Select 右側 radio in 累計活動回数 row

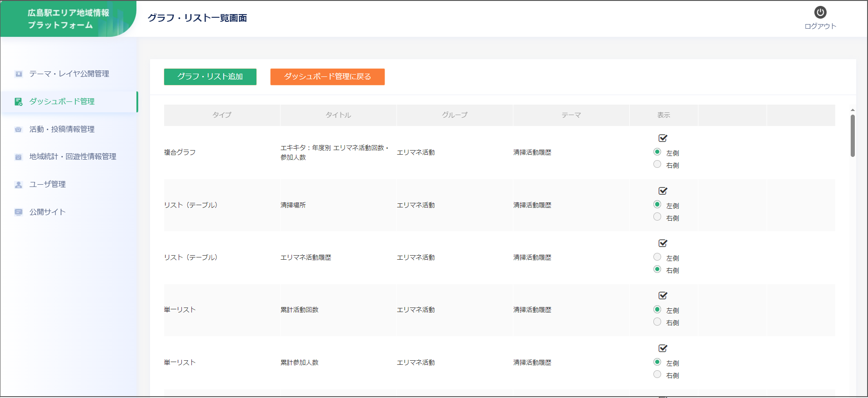coord(657,322)
